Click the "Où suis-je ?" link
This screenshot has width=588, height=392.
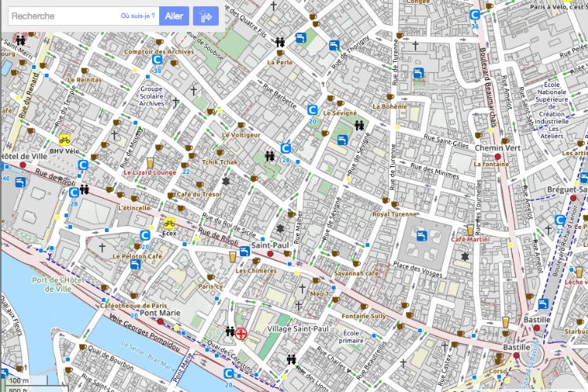(138, 16)
